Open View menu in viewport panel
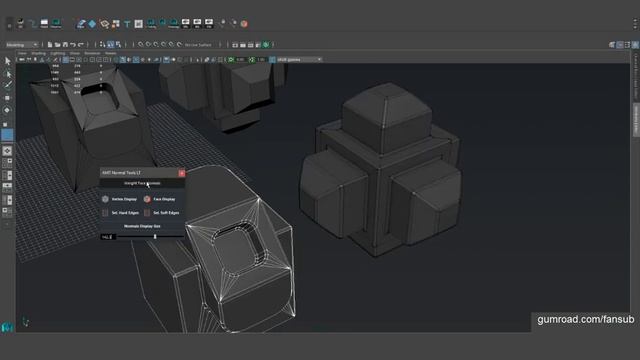 [22, 53]
